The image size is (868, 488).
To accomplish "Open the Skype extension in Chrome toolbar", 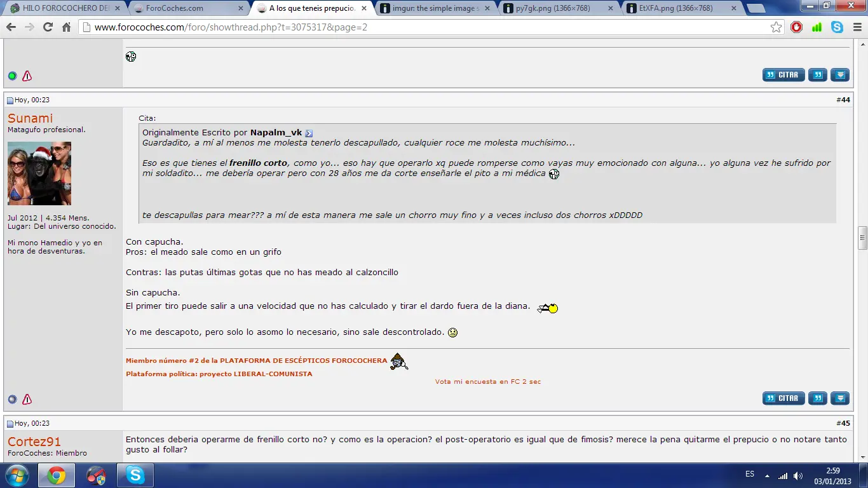I will point(837,27).
